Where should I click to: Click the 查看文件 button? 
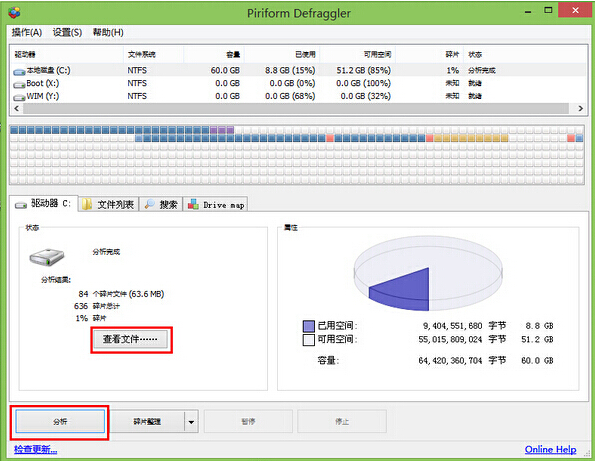click(130, 339)
